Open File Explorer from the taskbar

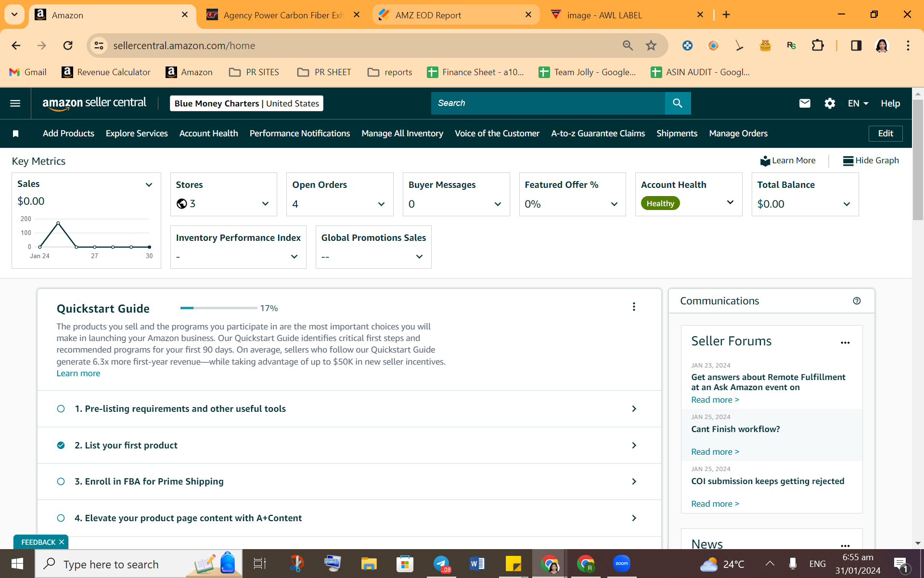point(369,564)
